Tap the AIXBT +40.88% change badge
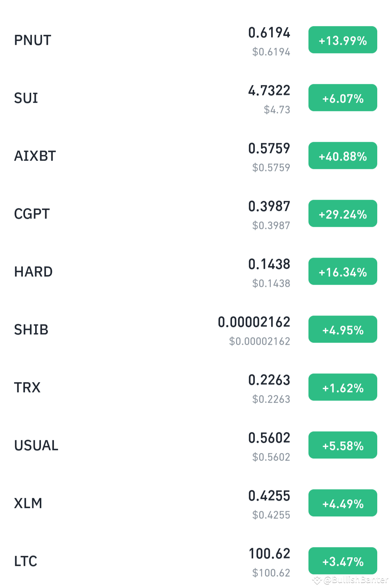This screenshot has height=588, width=391. click(342, 156)
